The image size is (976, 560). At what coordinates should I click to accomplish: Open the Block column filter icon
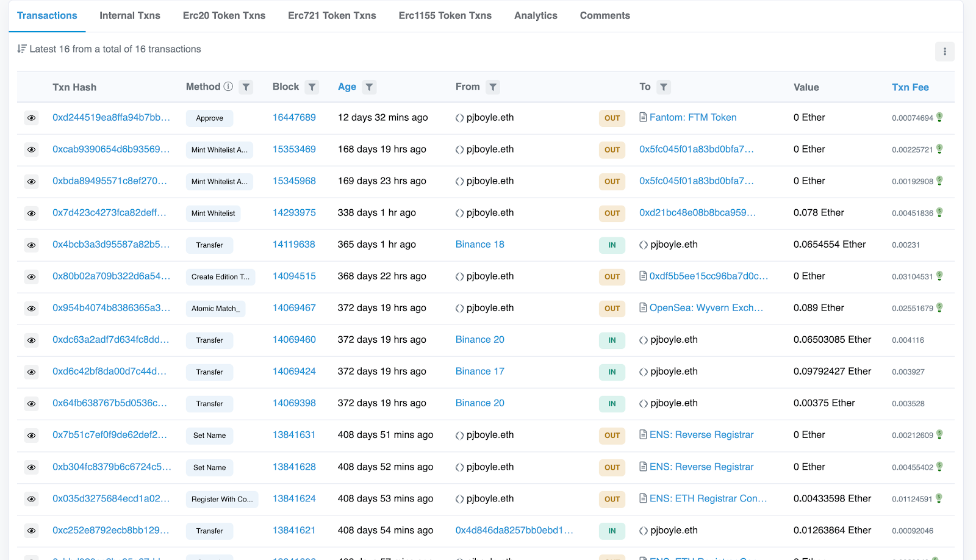(x=312, y=87)
